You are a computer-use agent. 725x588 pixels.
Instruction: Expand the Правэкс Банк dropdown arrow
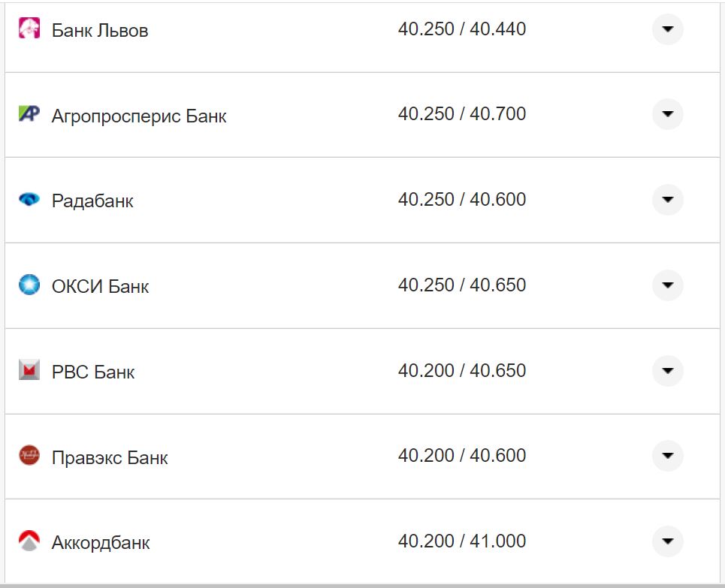click(x=667, y=456)
